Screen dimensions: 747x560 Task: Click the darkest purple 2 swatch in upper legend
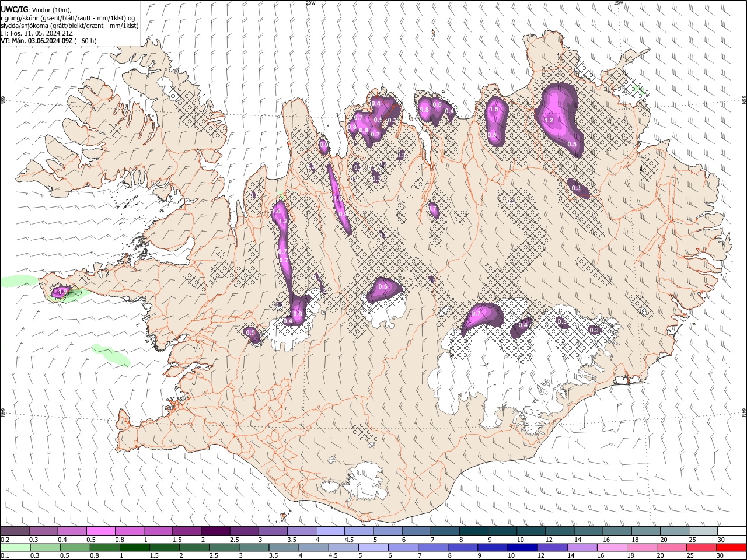tap(215, 531)
